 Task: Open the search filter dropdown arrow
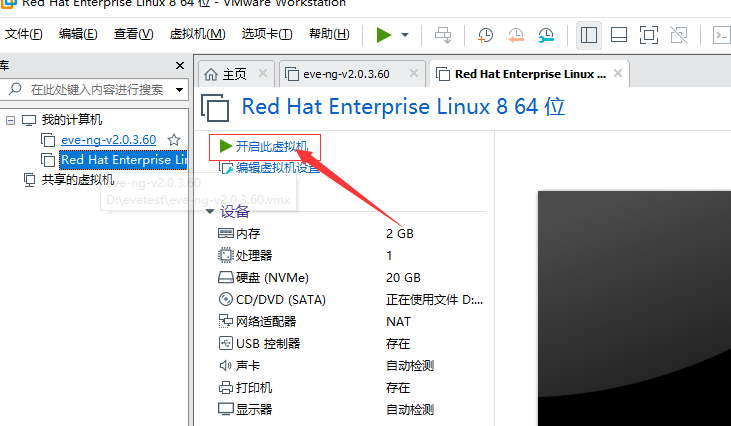179,89
